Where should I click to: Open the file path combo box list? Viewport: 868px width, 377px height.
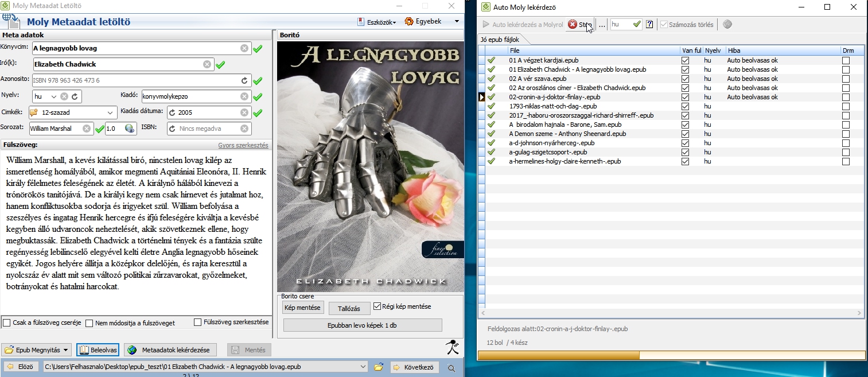362,367
